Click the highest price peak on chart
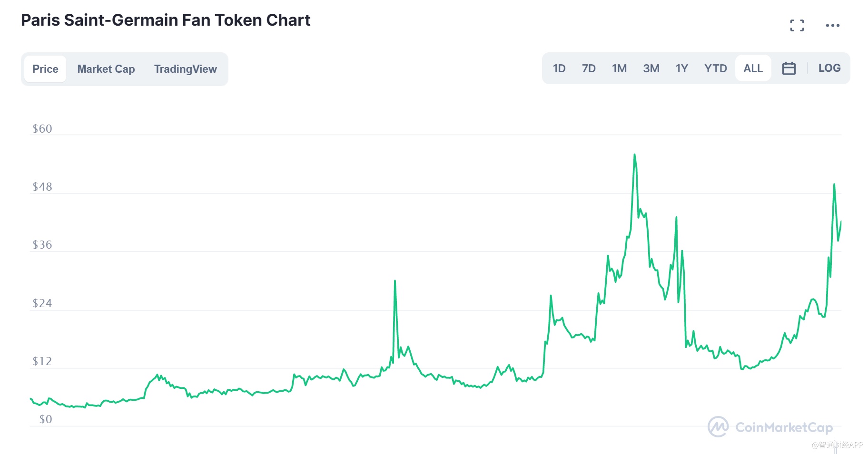 pyautogui.click(x=634, y=155)
